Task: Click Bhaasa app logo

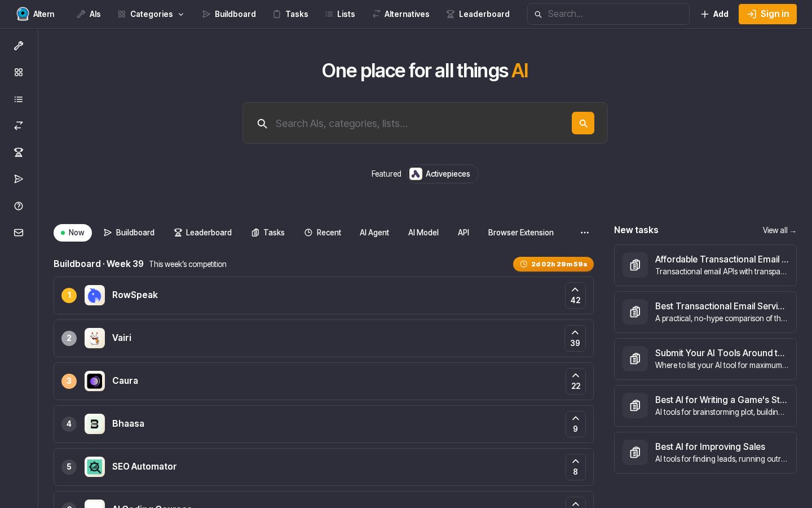Action: tap(95, 424)
